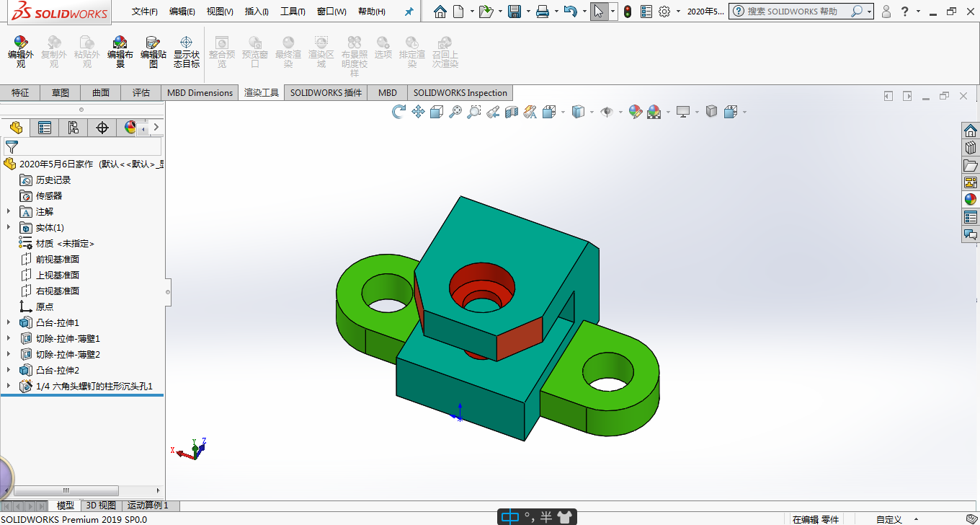This screenshot has height=525, width=980.
Task: Expand the 注解 annotations tree node
Action: tap(9, 211)
